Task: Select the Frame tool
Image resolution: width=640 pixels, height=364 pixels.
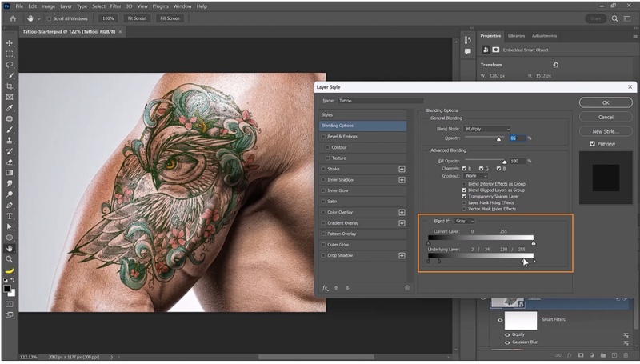Action: [x=10, y=97]
